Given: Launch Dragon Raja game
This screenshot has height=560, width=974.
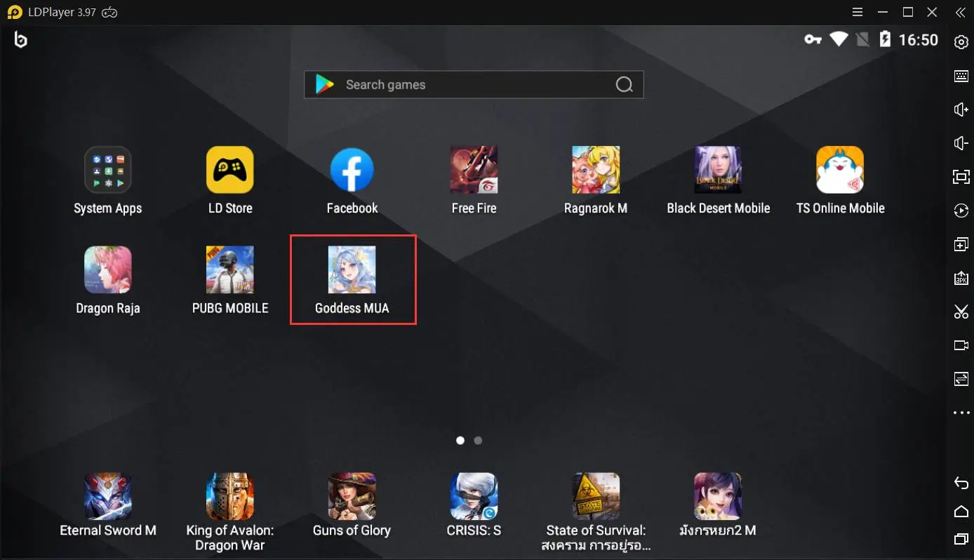Looking at the screenshot, I should tap(108, 269).
